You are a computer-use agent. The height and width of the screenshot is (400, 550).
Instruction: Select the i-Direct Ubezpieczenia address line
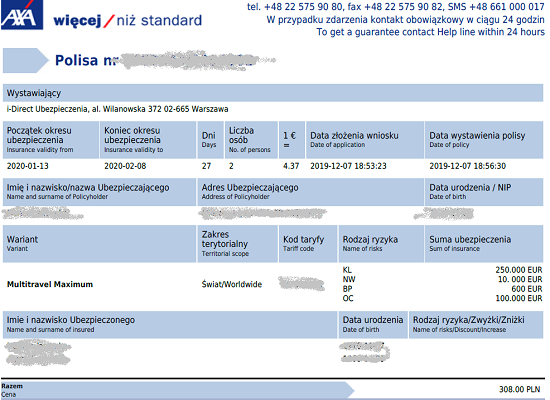coord(118,109)
